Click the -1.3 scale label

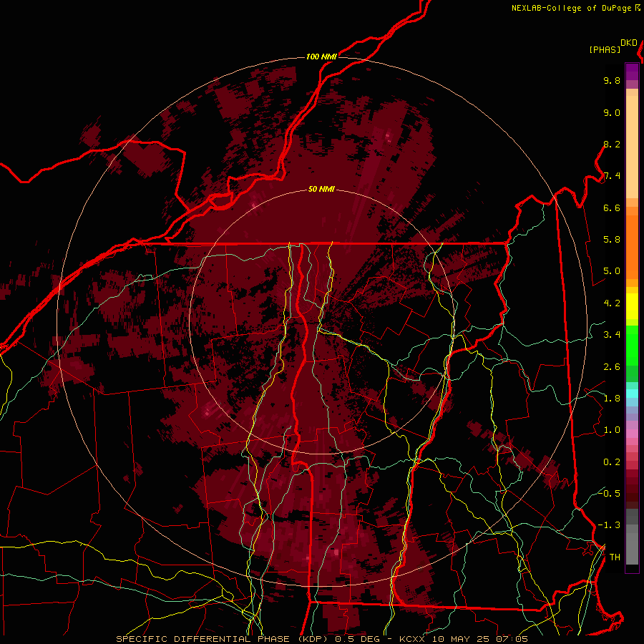[x=609, y=525]
